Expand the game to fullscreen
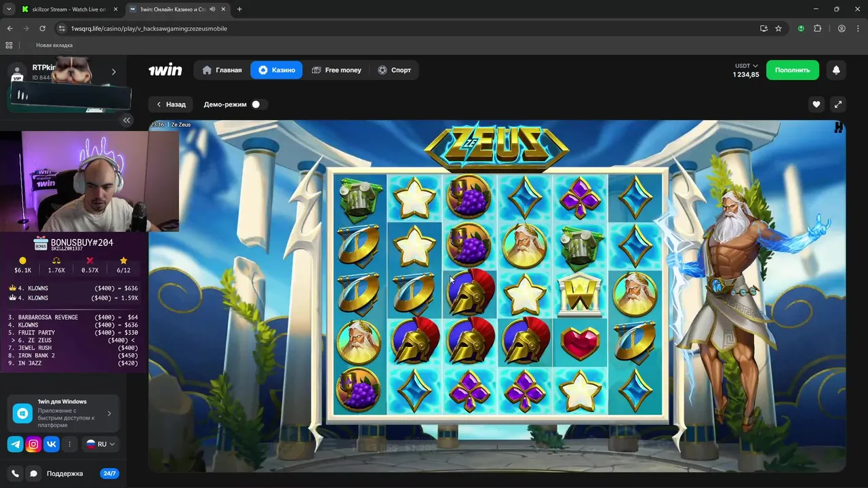Screen dimensions: 868x488 coord(838,104)
